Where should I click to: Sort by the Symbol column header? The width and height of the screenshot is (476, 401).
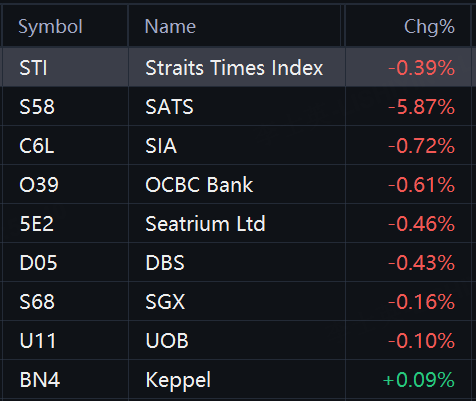click(50, 26)
